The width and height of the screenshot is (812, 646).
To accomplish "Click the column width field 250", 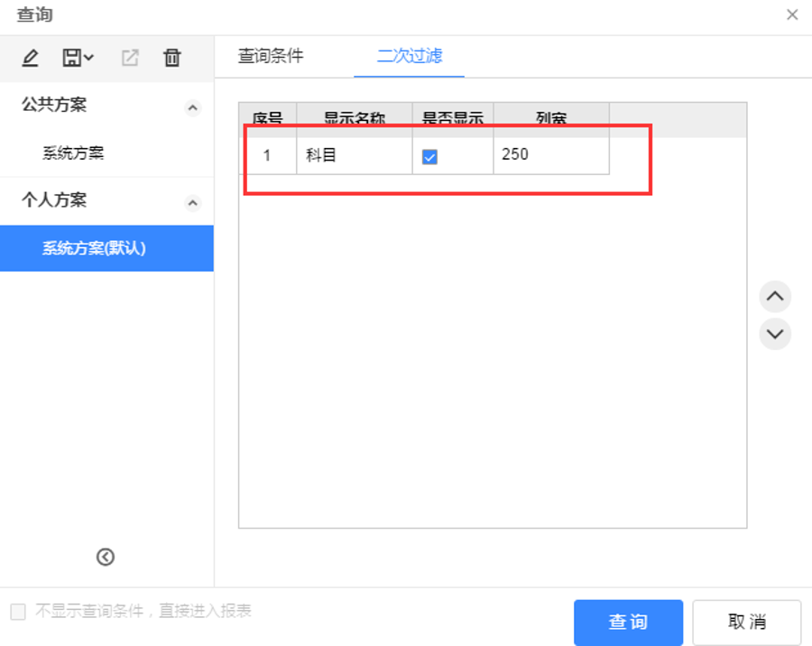I will point(549,155).
